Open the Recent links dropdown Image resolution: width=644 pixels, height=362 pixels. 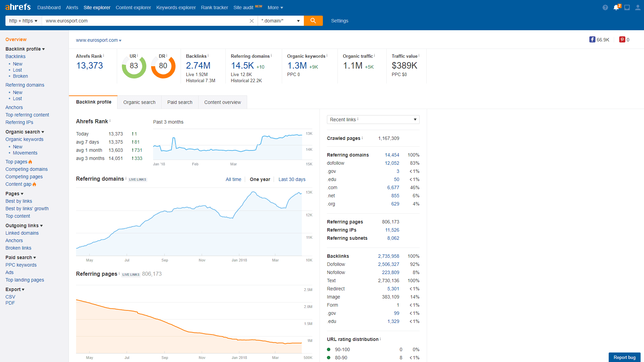[x=373, y=120]
